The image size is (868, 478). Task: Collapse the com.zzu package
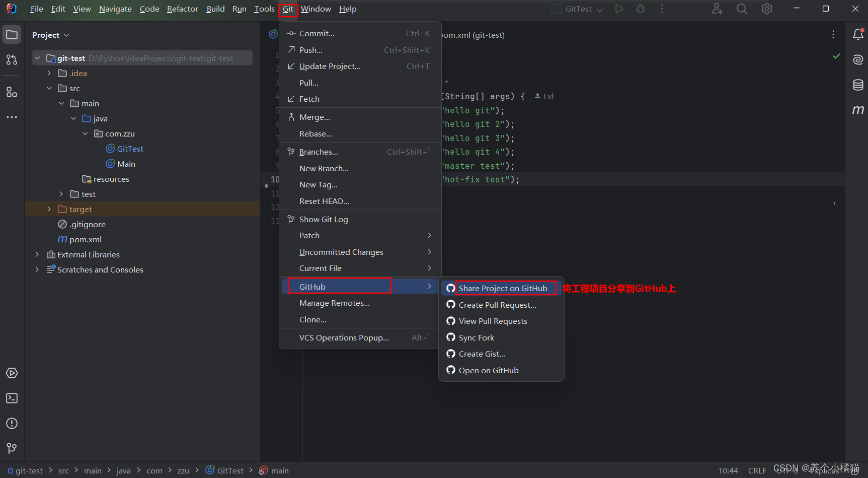[x=85, y=133]
